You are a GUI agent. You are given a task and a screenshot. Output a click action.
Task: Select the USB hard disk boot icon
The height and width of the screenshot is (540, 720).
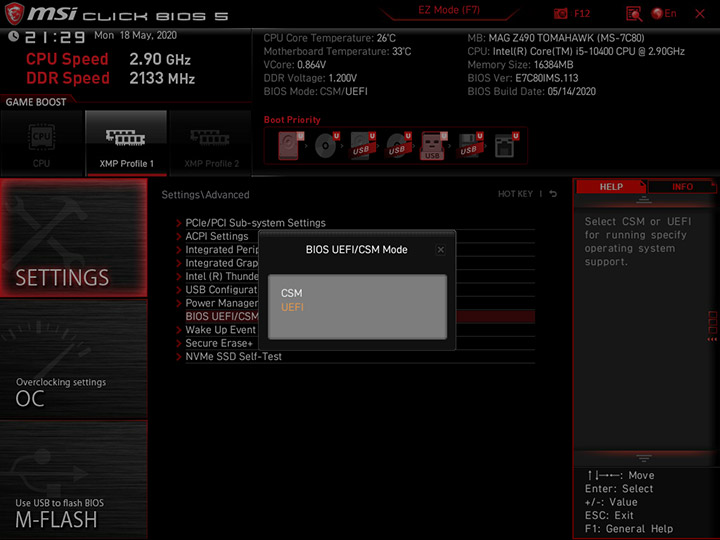pos(361,146)
